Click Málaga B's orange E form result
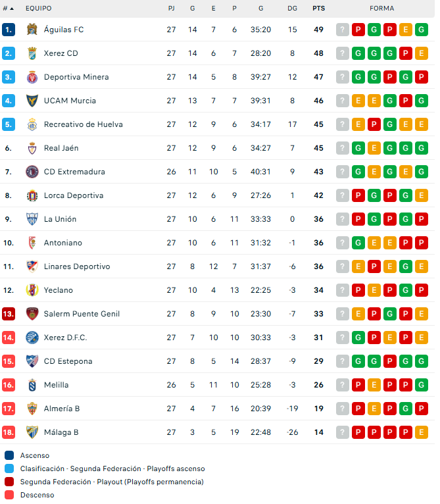This screenshot has height=504, width=440. coord(422,432)
